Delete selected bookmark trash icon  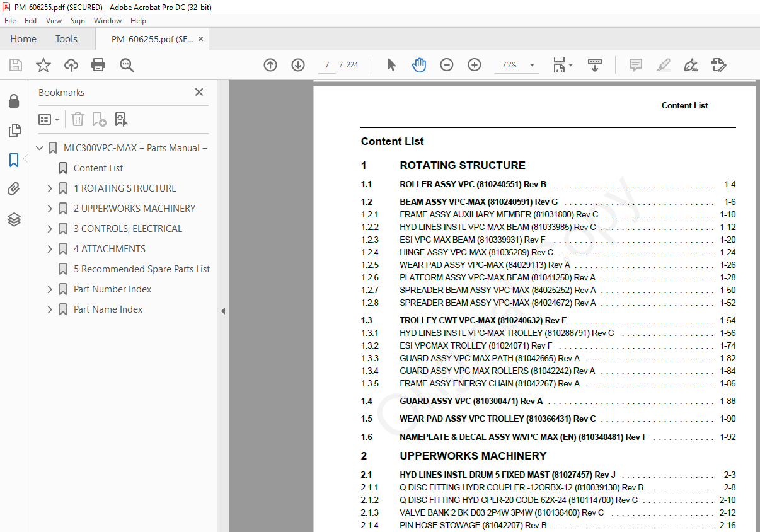(78, 119)
